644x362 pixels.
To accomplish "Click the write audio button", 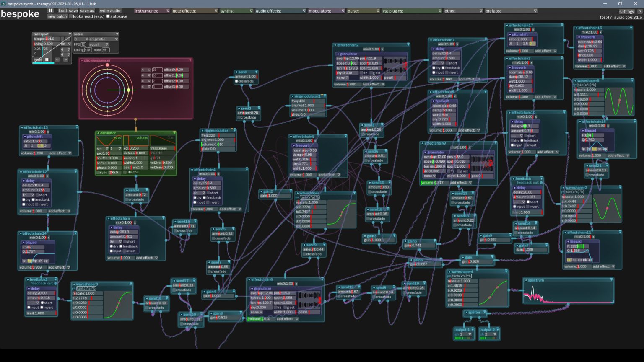I will point(110,11).
